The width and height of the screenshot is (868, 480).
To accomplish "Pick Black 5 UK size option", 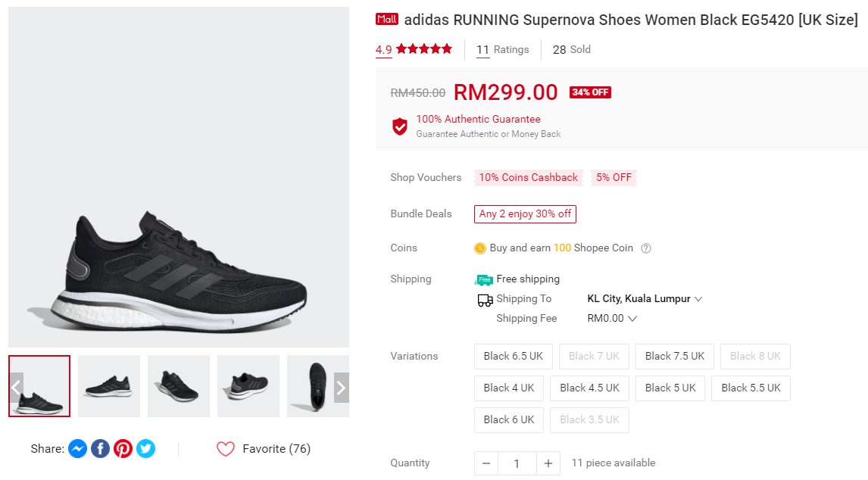I will pos(670,388).
